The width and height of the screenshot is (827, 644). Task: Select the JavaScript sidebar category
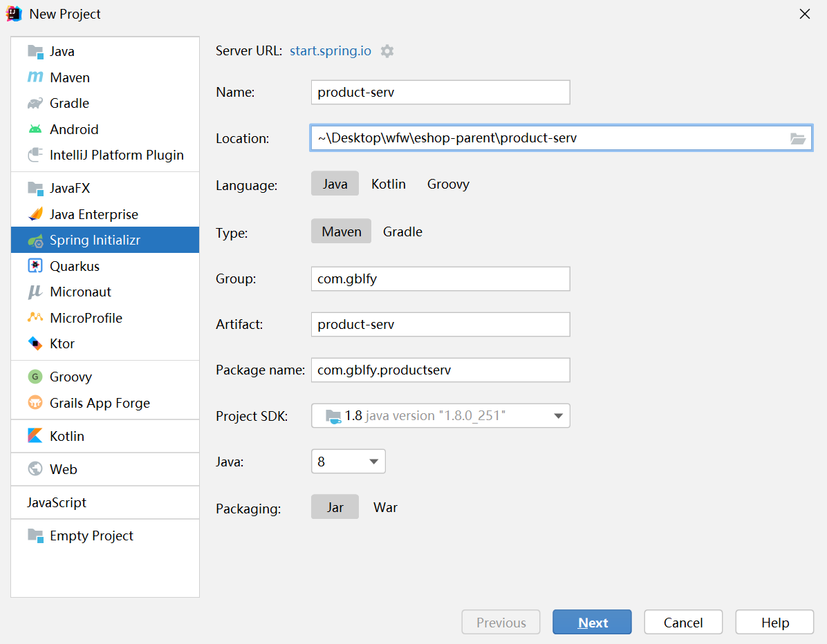[x=57, y=503]
